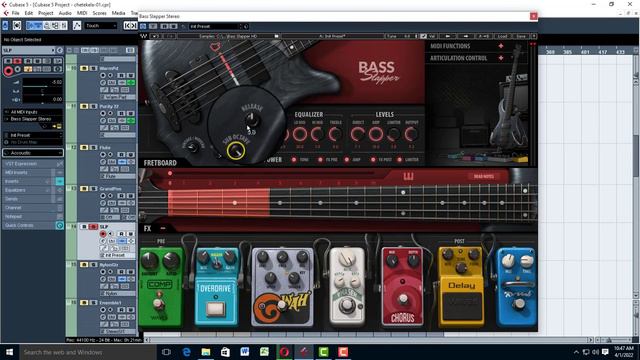Image resolution: width=640 pixels, height=360 pixels.
Task: Open Bass Slapper Stereo output routing dropdown
Action: click(x=33, y=119)
